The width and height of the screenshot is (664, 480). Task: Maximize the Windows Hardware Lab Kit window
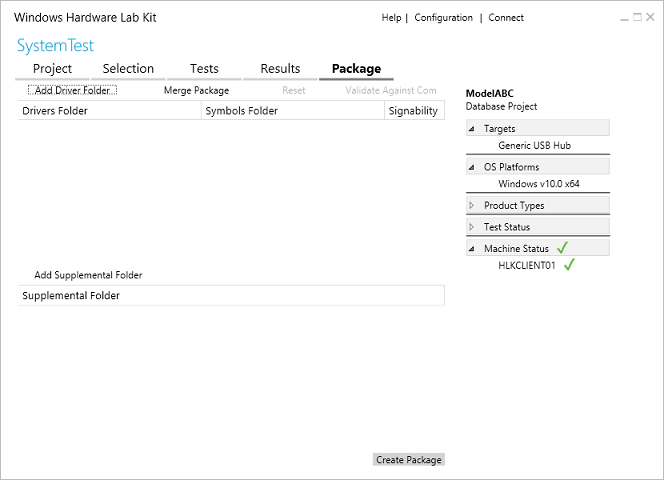[637, 17]
